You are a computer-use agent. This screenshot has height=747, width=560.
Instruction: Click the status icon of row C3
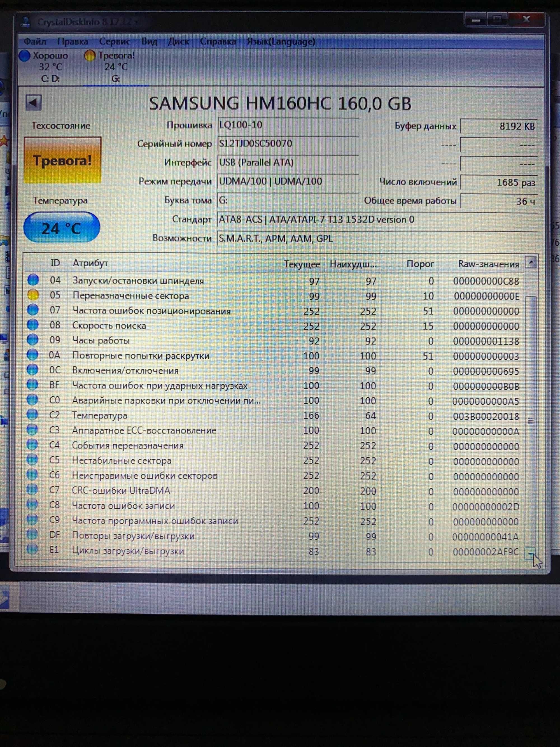coord(32,429)
